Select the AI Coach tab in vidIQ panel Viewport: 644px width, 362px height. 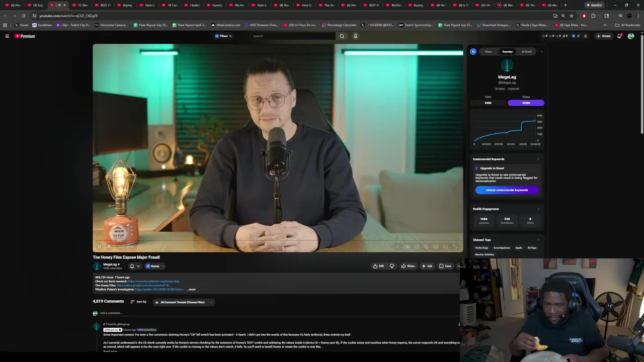(x=526, y=52)
